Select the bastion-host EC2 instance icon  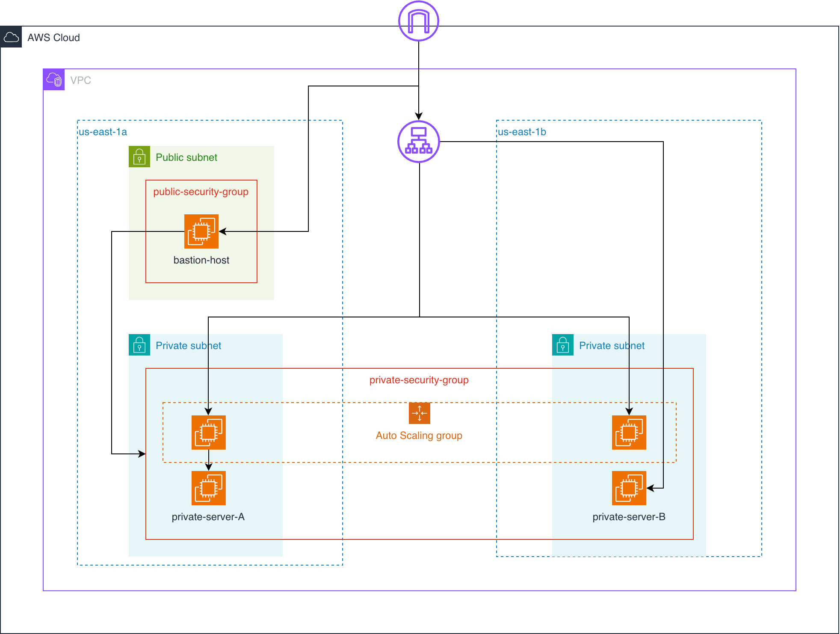point(201,231)
